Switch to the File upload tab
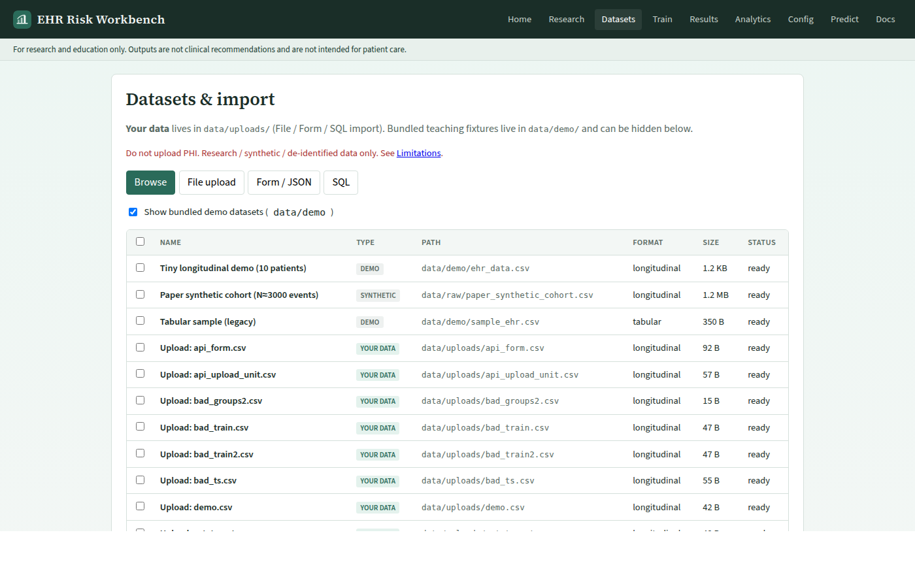 pyautogui.click(x=212, y=182)
